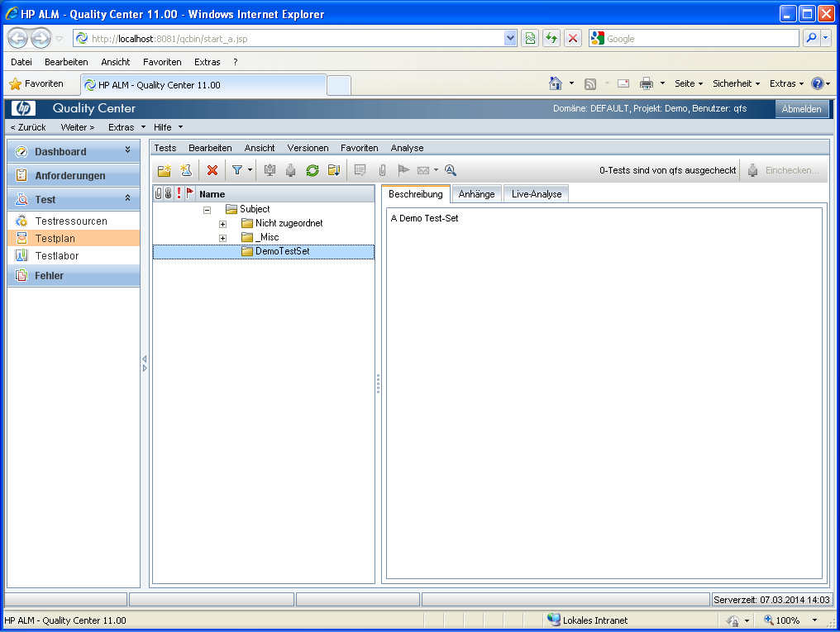Click the Fehler module icon
840x632 pixels.
point(21,276)
